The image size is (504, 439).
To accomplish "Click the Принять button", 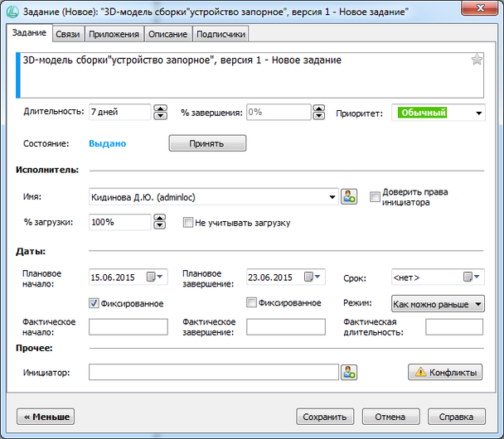I will (x=207, y=143).
